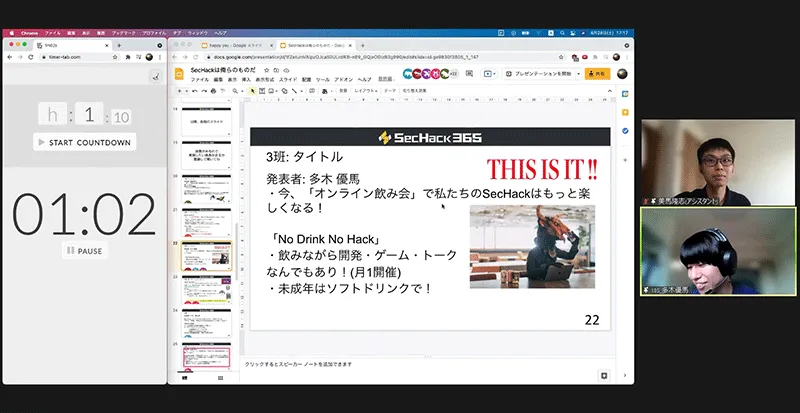Click the hours field in the timer

(53, 115)
